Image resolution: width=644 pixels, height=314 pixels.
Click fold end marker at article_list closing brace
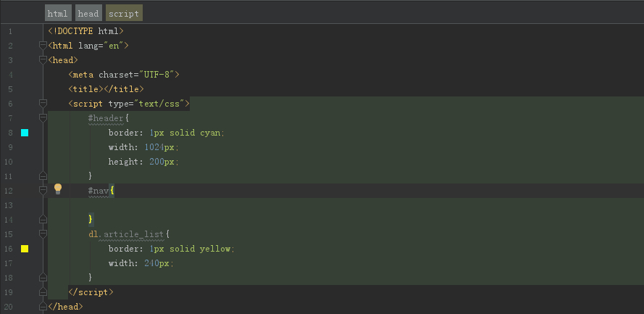(x=43, y=277)
